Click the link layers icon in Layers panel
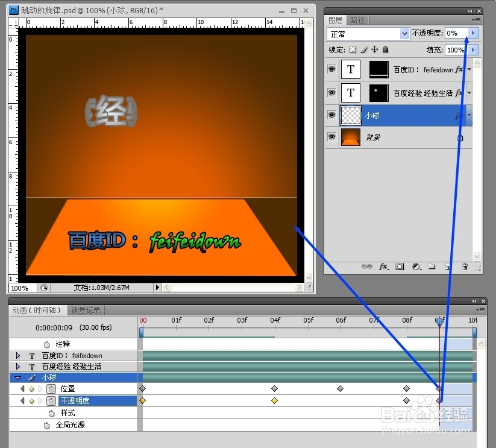Screen dimensions: 496x448 click(x=366, y=267)
